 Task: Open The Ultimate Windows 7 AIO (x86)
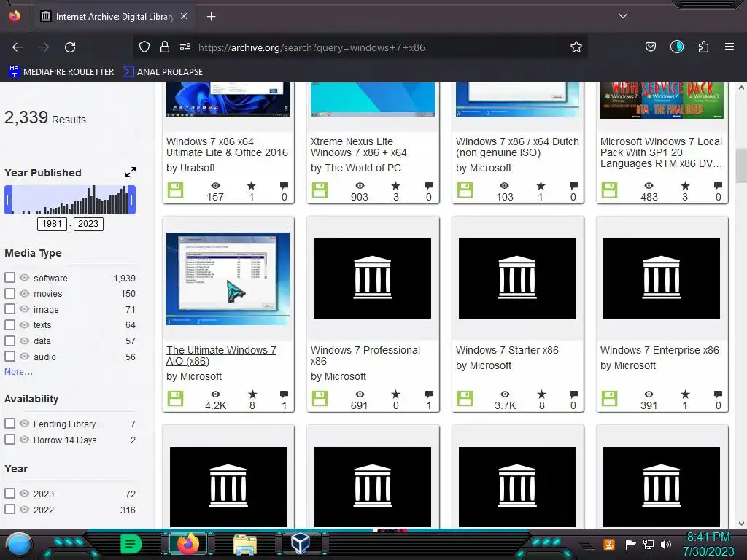point(221,355)
